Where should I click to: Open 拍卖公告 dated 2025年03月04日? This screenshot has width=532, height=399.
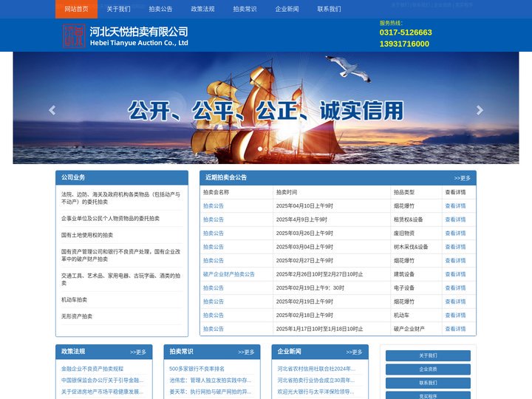(x=214, y=247)
